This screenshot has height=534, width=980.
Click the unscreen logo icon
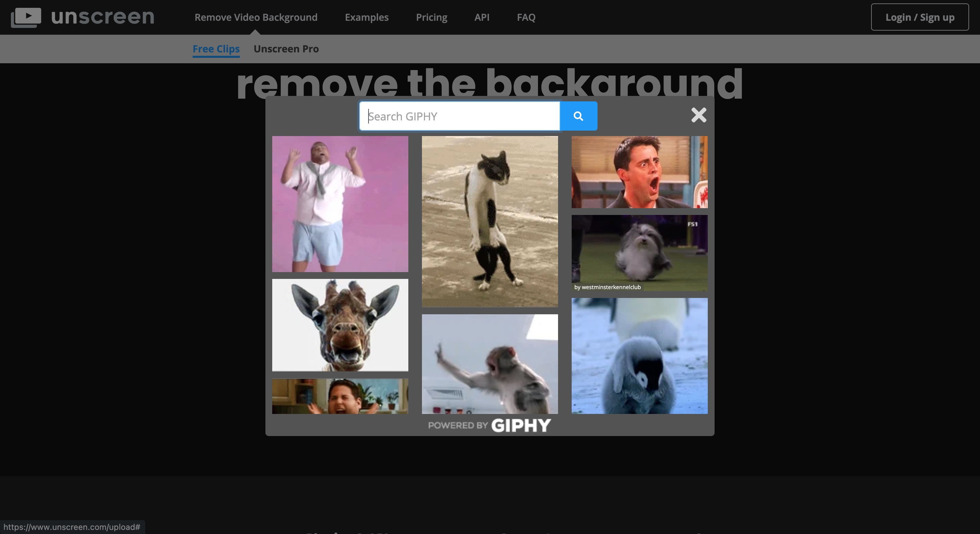coord(26,17)
